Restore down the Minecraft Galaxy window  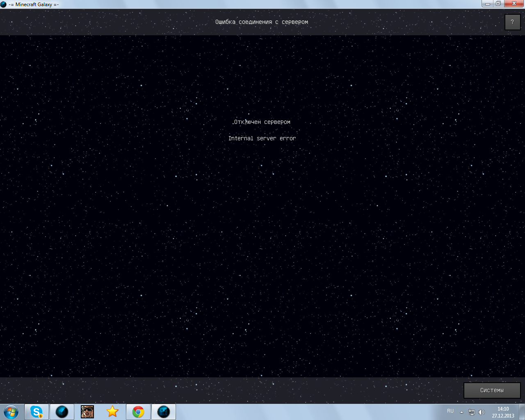click(x=498, y=4)
